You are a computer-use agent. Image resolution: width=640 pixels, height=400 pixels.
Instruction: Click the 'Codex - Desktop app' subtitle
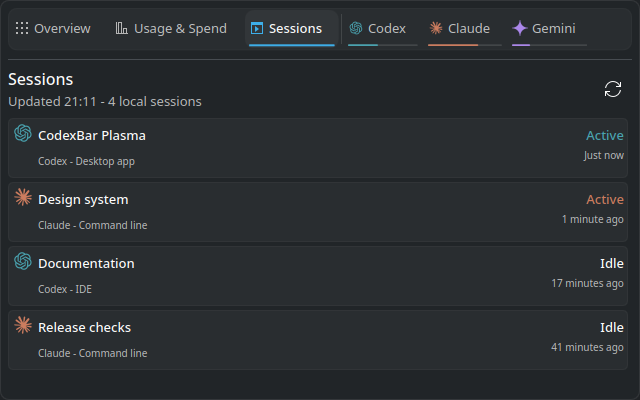point(87,161)
